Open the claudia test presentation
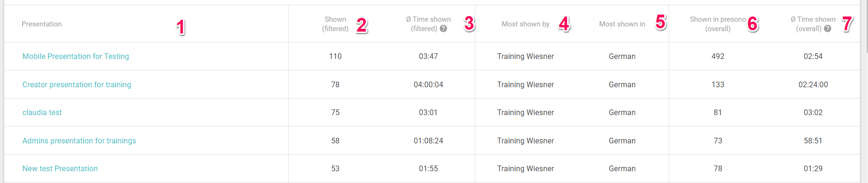Image resolution: width=868 pixels, height=183 pixels. pyautogui.click(x=42, y=112)
